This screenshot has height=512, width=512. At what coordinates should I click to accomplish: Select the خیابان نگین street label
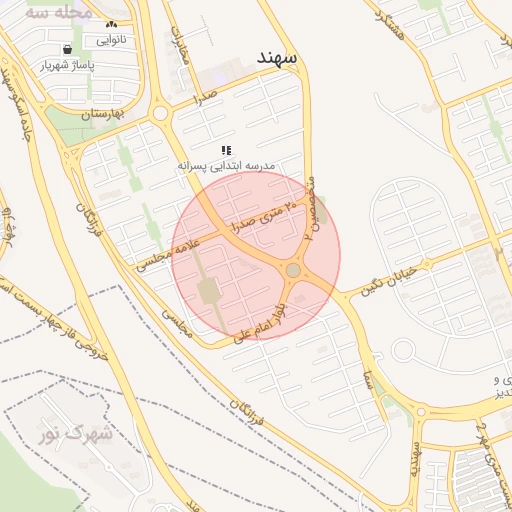click(389, 282)
